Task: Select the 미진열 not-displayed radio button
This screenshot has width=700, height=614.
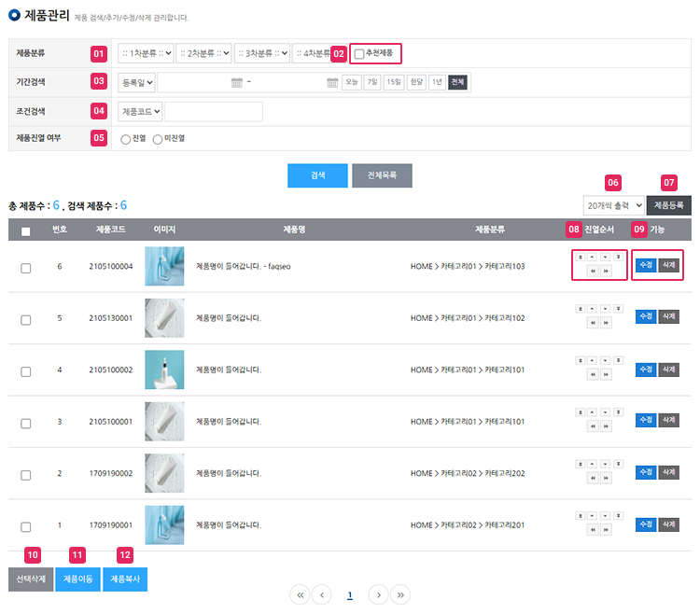Action: pyautogui.click(x=158, y=140)
